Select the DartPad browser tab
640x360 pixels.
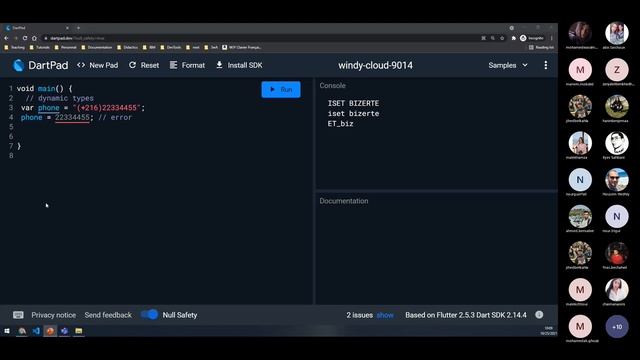click(37, 28)
